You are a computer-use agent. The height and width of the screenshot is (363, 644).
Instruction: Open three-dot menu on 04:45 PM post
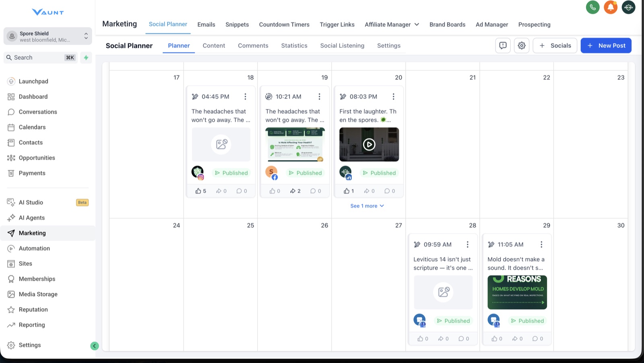[245, 96]
